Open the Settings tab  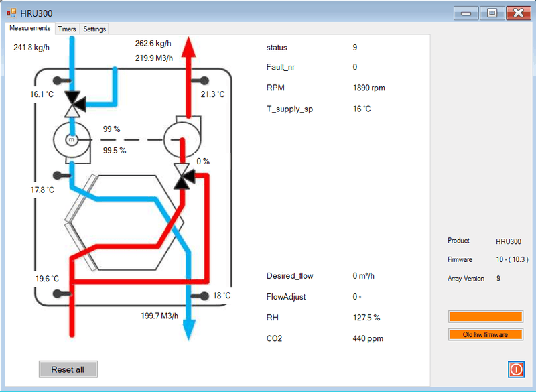click(x=94, y=29)
